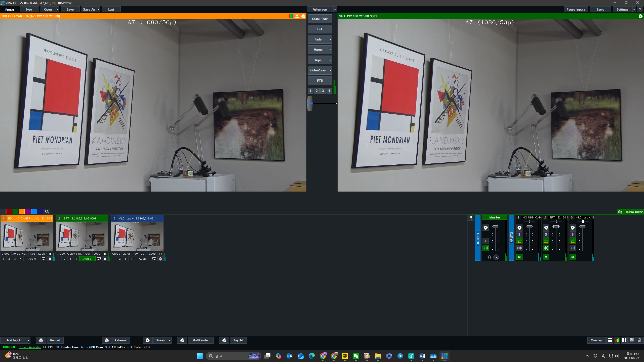
Task: Open settings gear of VLC rtsp input tile
Action: click(160, 259)
